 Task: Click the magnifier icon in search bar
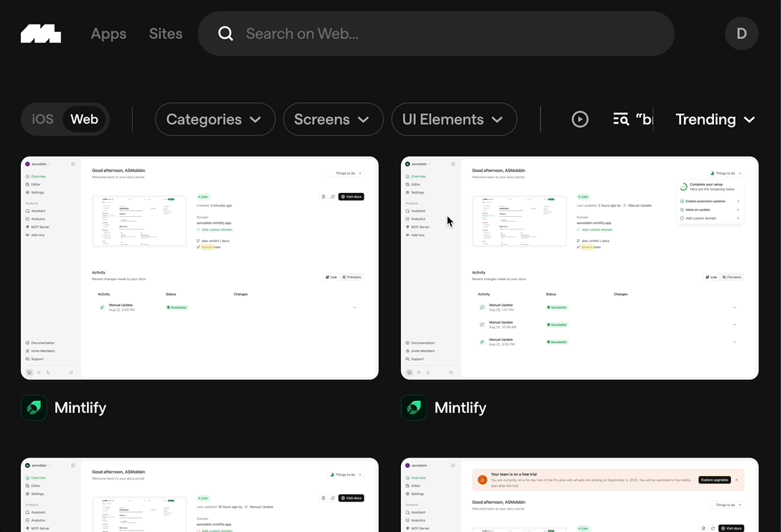pyautogui.click(x=226, y=34)
